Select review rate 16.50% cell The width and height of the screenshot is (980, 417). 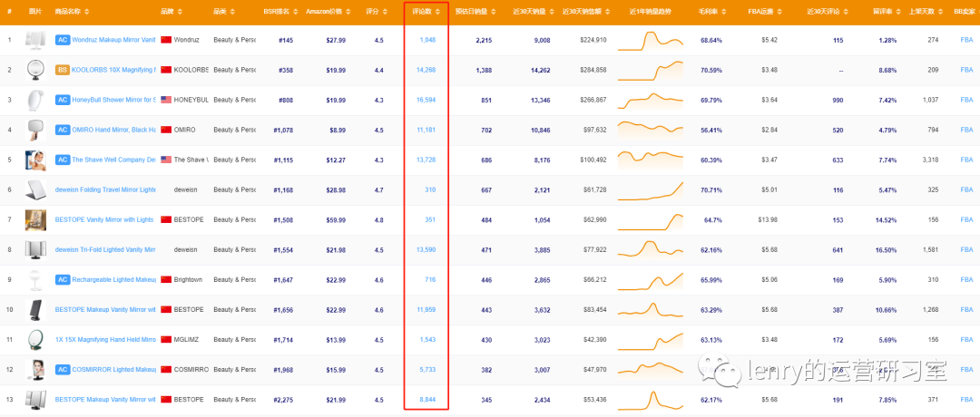click(x=886, y=249)
